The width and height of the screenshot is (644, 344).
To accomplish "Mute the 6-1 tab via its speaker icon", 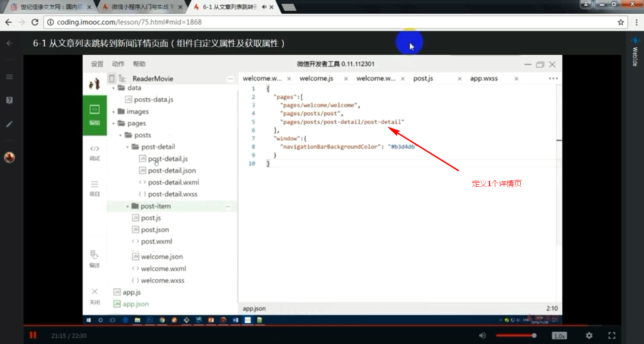I will [x=263, y=7].
